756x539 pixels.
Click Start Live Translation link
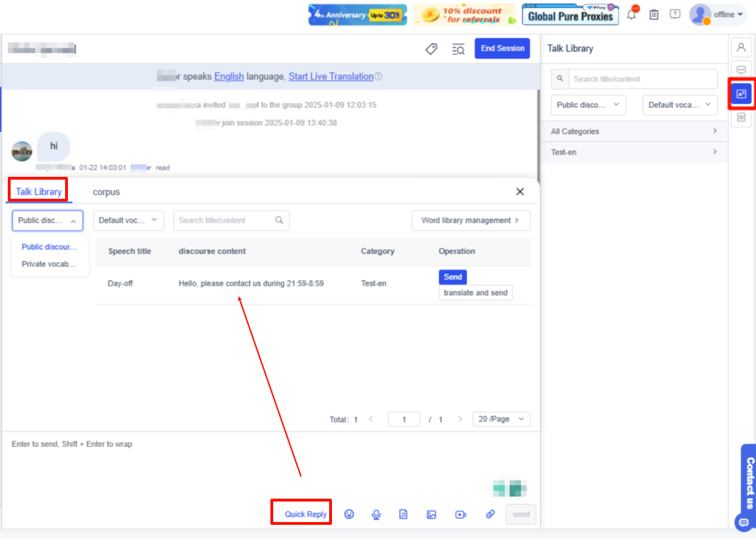(331, 76)
